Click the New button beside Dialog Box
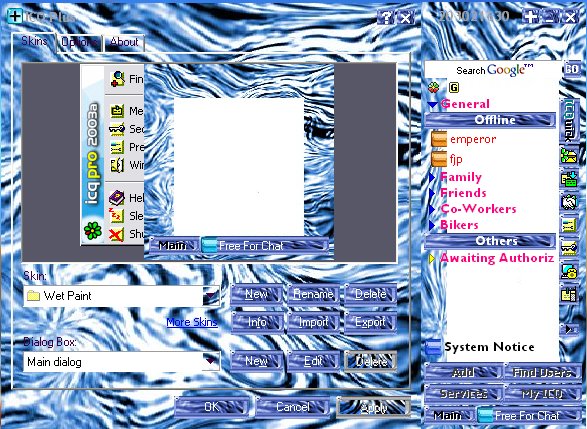The width and height of the screenshot is (587, 429). tap(256, 361)
